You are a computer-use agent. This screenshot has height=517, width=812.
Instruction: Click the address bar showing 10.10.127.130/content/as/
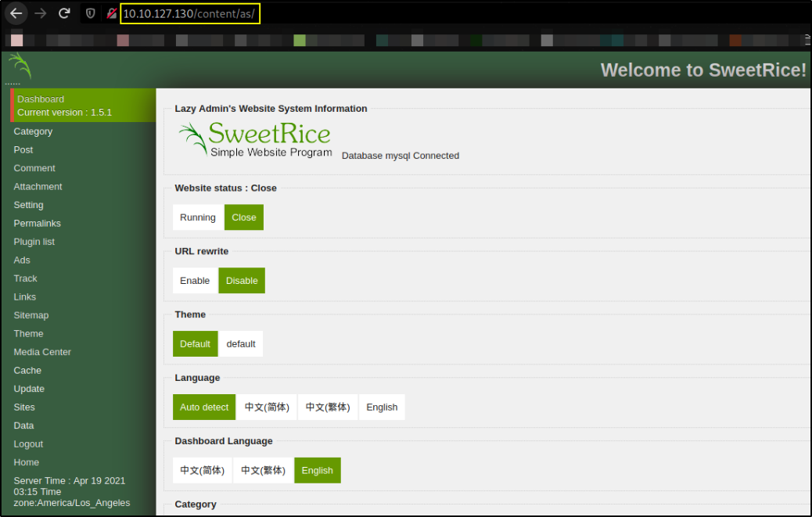coord(190,13)
